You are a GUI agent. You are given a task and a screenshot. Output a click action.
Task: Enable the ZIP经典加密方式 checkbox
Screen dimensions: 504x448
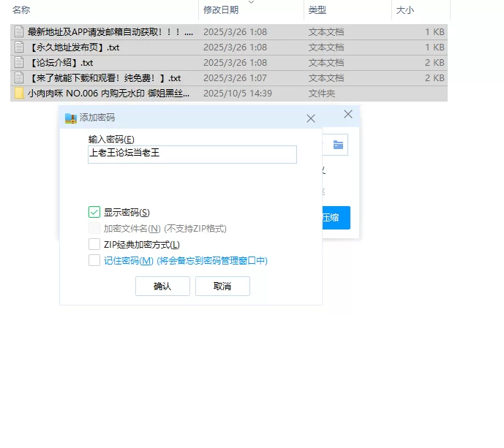coord(94,244)
